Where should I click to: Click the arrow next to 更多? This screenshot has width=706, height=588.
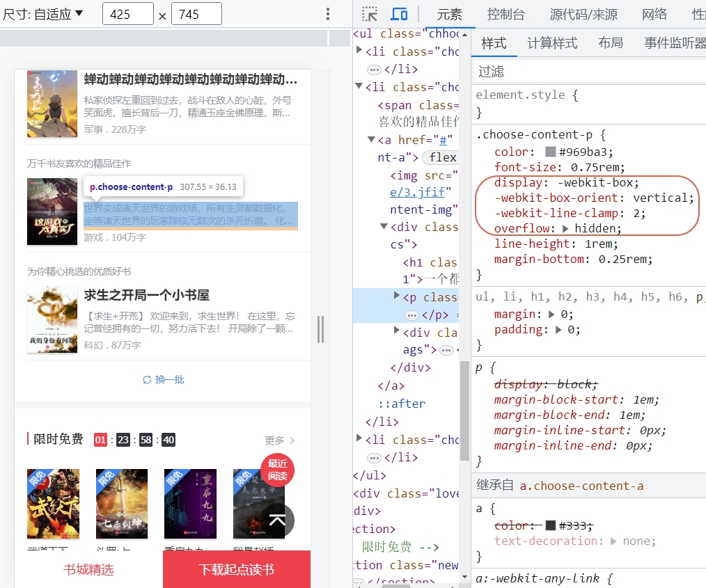pos(292,440)
